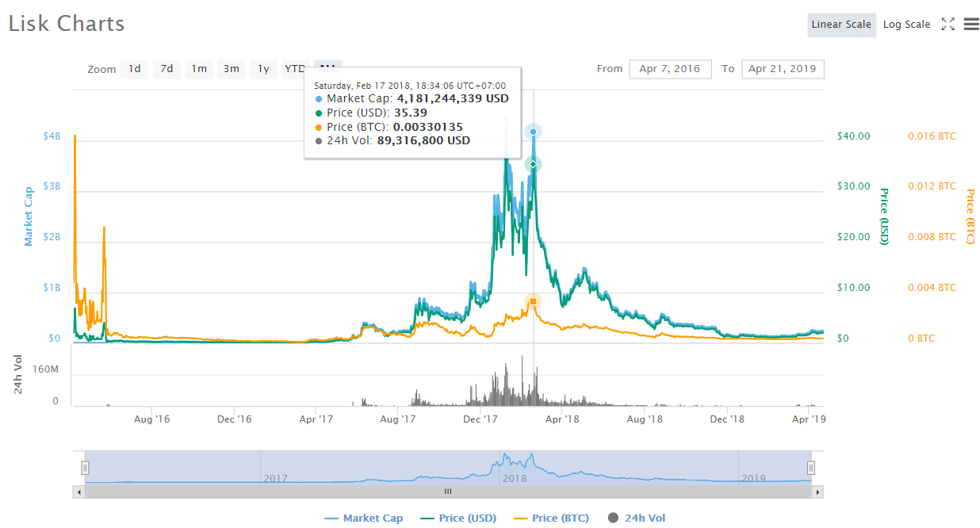Image resolution: width=980 pixels, height=528 pixels.
Task: Toggle Market Cap series in legend
Action: (364, 518)
